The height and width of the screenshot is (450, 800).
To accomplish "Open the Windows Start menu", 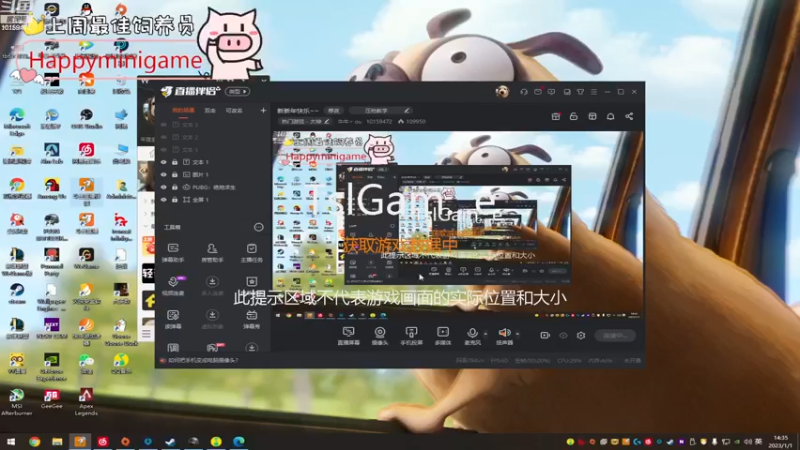I will tap(11, 441).
